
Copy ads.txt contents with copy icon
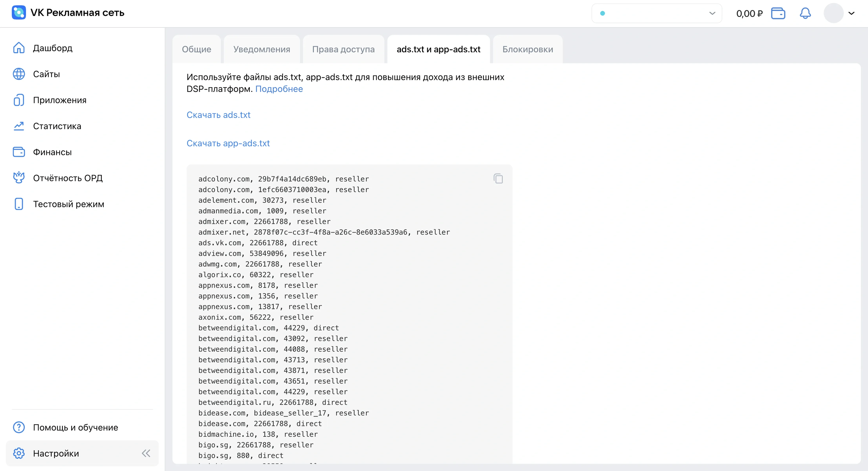(x=498, y=179)
